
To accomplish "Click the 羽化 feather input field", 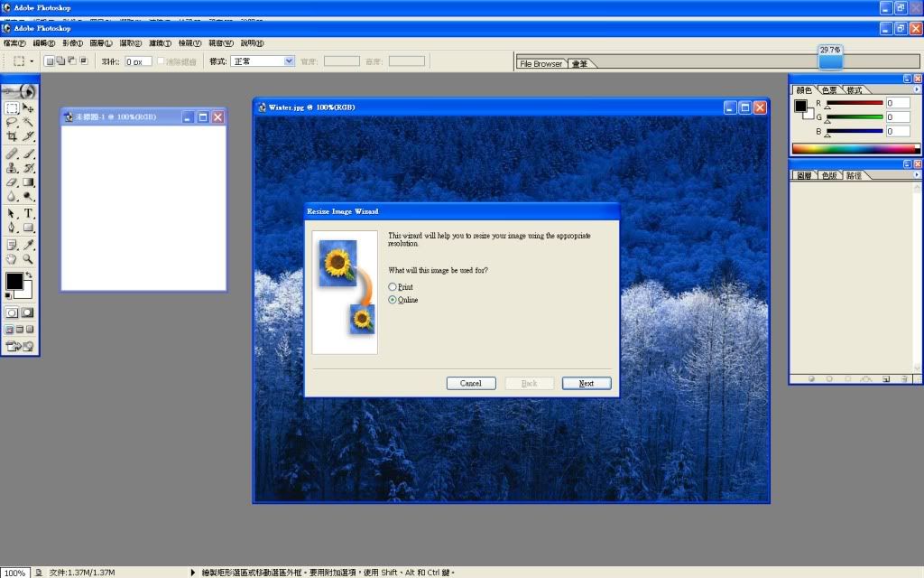I will [138, 61].
